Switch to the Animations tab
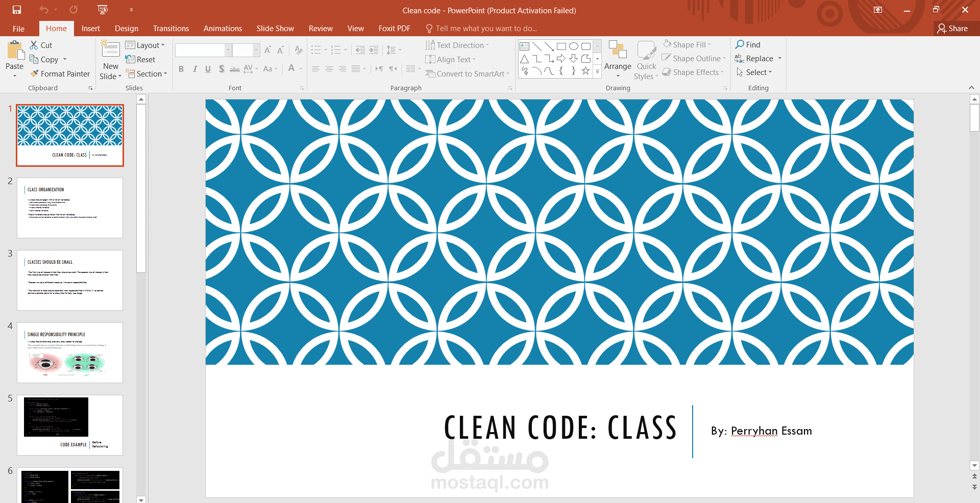Viewport: 980px width, 503px height. coord(223,28)
